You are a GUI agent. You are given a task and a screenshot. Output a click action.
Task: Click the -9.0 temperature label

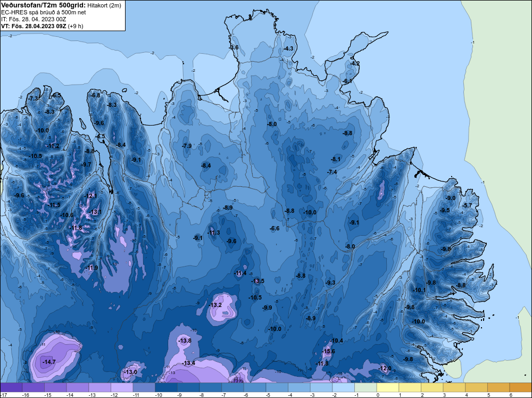451,198
